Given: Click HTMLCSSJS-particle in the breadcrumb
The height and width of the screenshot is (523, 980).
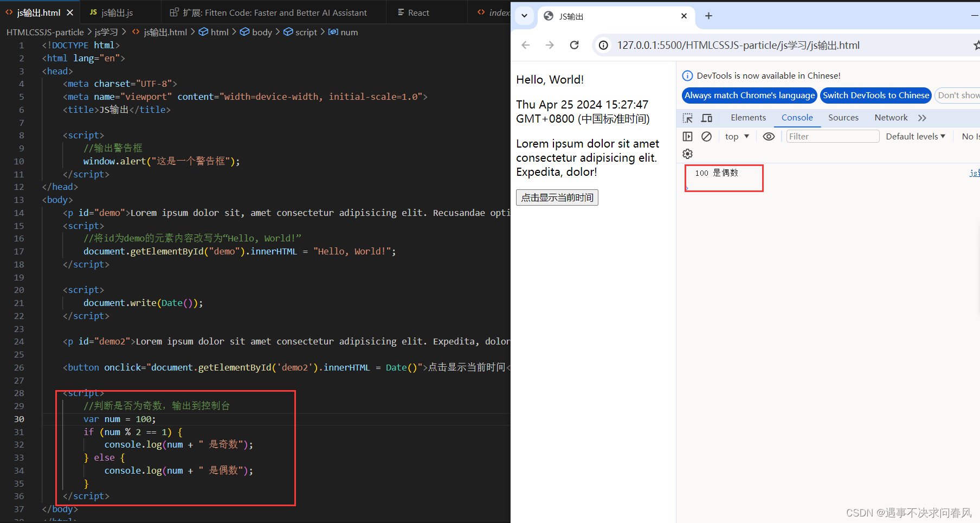Looking at the screenshot, I should (45, 32).
